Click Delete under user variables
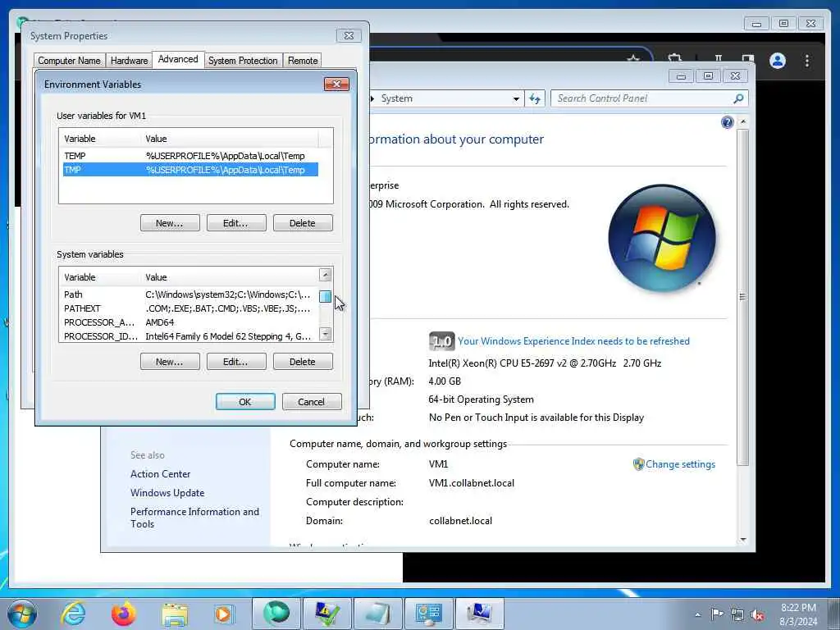This screenshot has height=630, width=840. [303, 223]
